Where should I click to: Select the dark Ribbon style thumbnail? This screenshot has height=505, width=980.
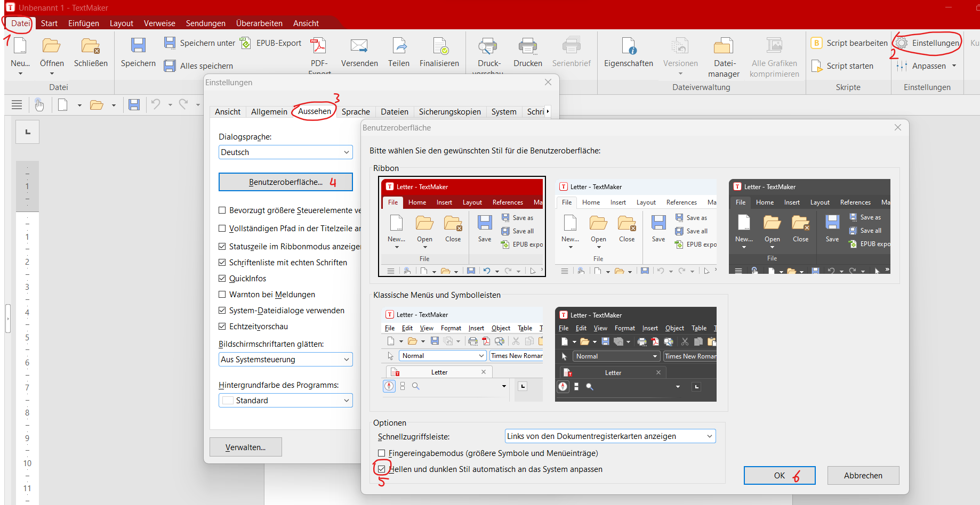click(x=809, y=226)
